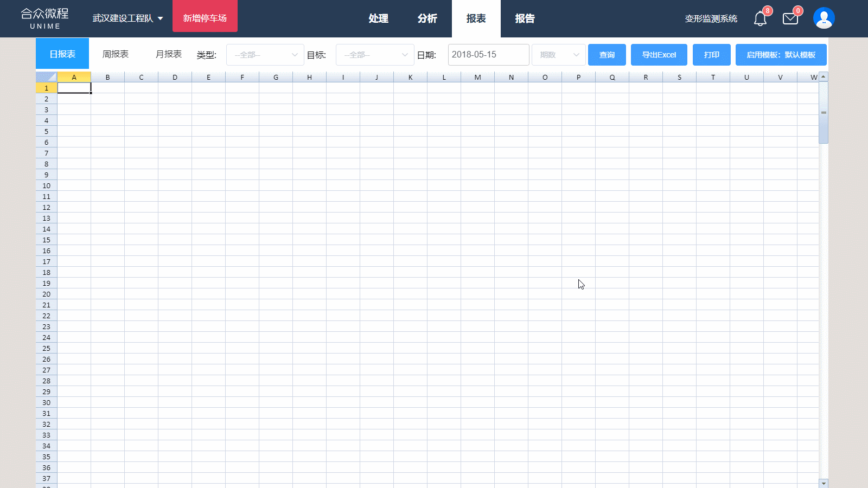Open the 目标 dropdown
Screen dimensions: 868x488
click(x=375, y=55)
